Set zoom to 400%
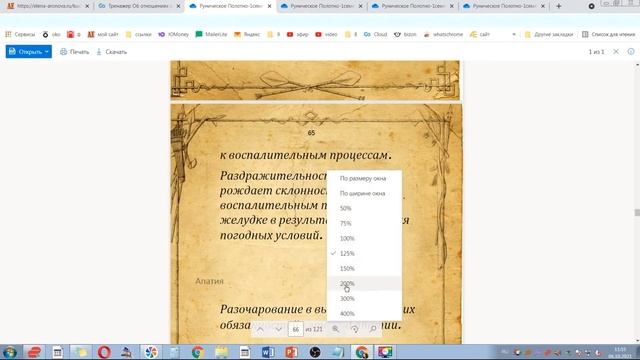 364,313
